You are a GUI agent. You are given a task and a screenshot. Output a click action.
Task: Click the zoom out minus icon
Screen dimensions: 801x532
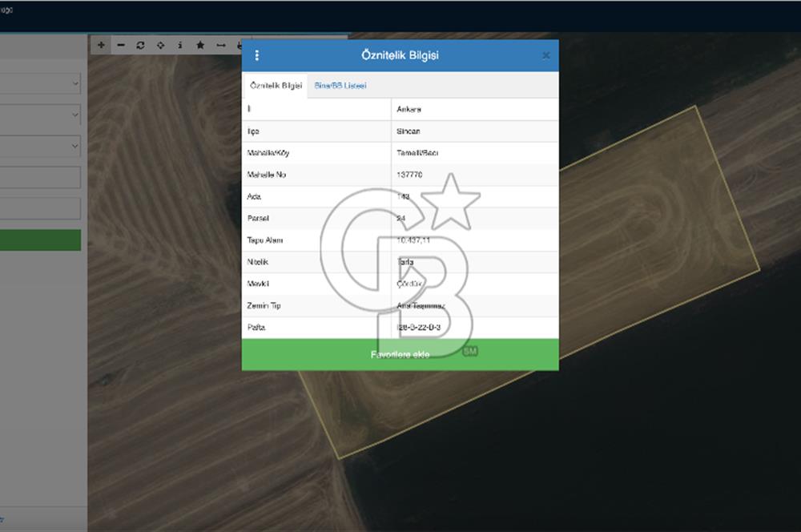click(121, 45)
